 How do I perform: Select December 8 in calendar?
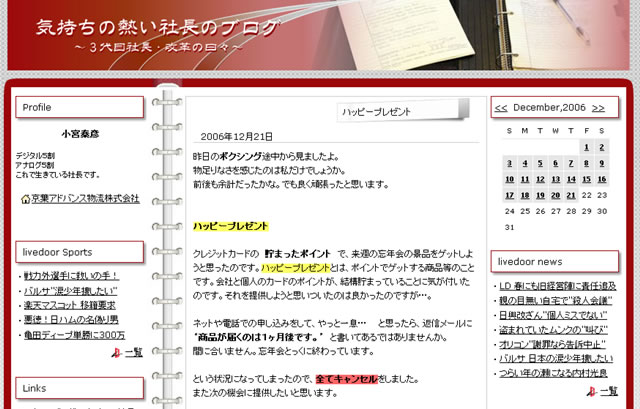coord(586,163)
